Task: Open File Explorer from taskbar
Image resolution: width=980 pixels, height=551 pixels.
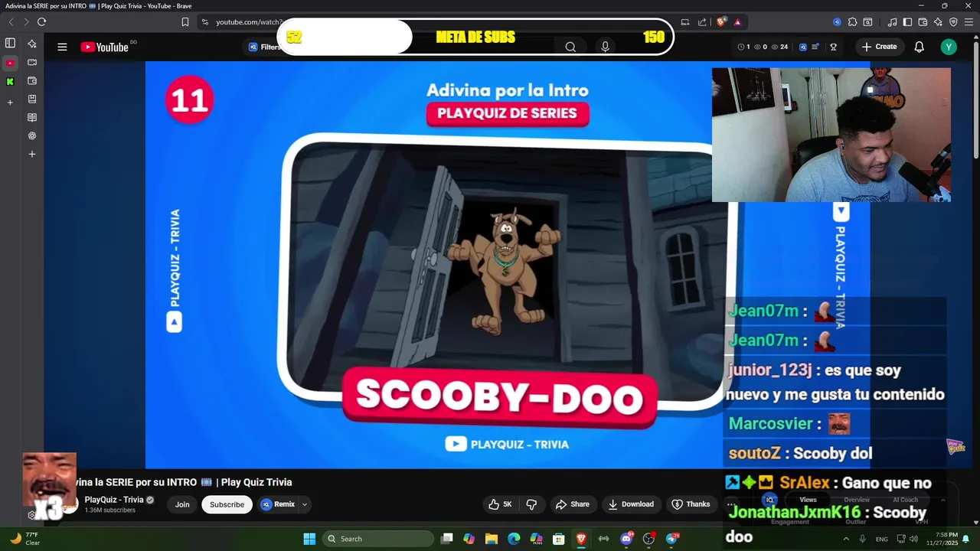Action: point(492,539)
